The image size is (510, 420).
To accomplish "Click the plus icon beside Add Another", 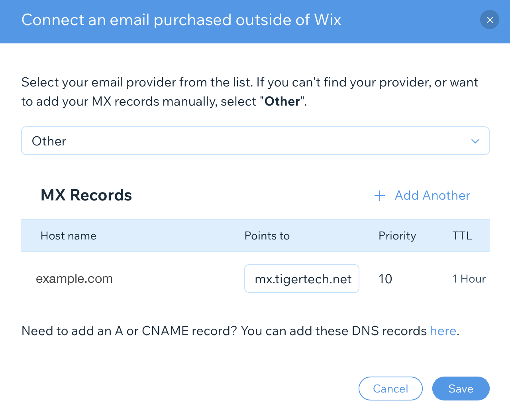I will pyautogui.click(x=379, y=196).
